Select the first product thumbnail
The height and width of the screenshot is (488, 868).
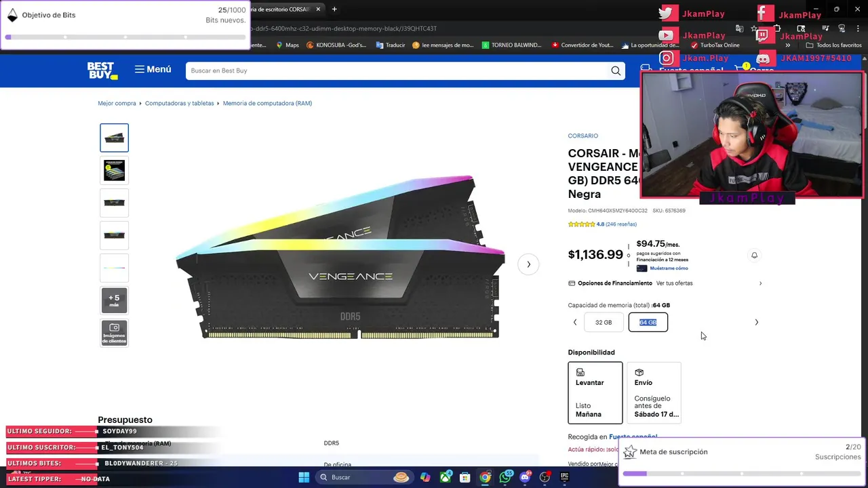click(x=114, y=138)
